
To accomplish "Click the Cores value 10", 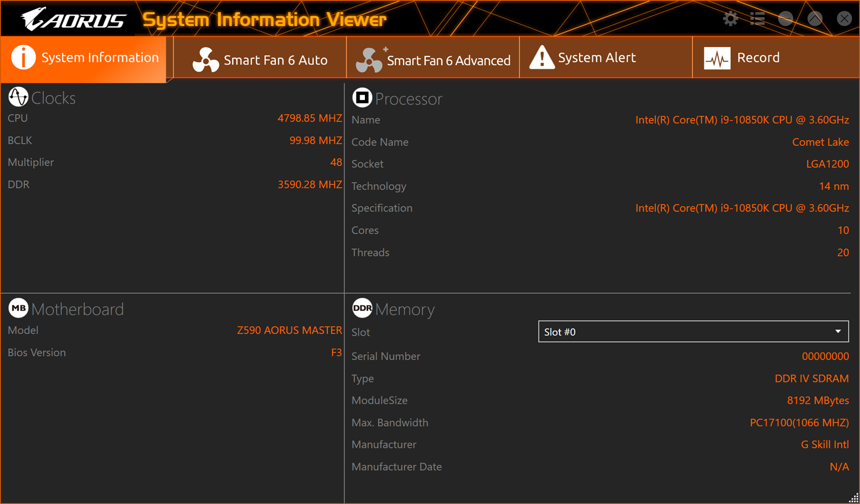I will point(843,230).
